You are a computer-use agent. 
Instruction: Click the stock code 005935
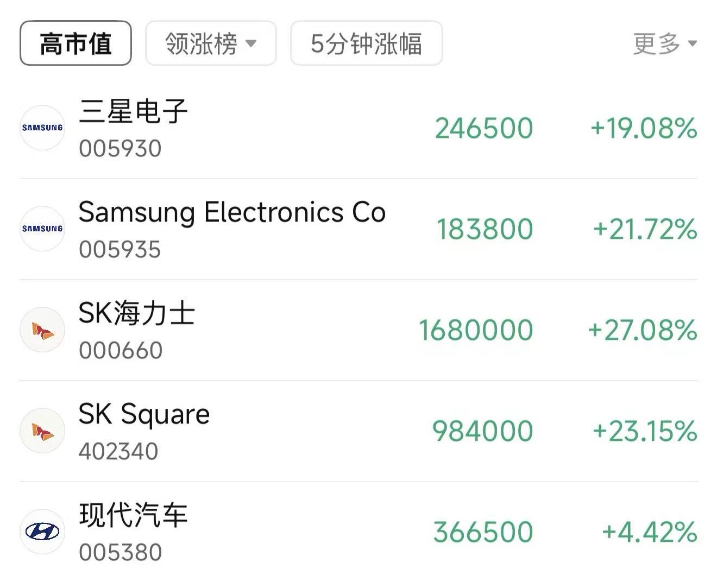pyautogui.click(x=120, y=250)
